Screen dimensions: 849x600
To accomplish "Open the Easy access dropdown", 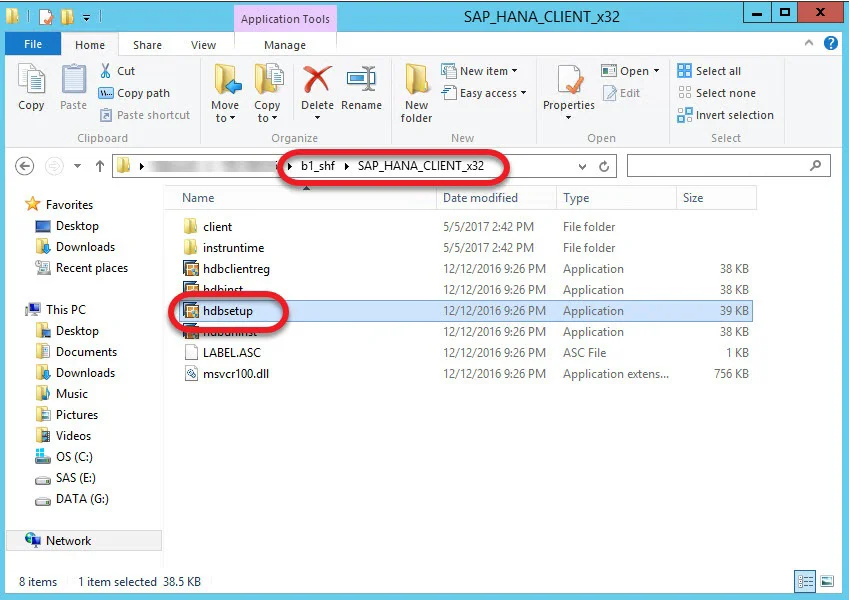I will [492, 93].
